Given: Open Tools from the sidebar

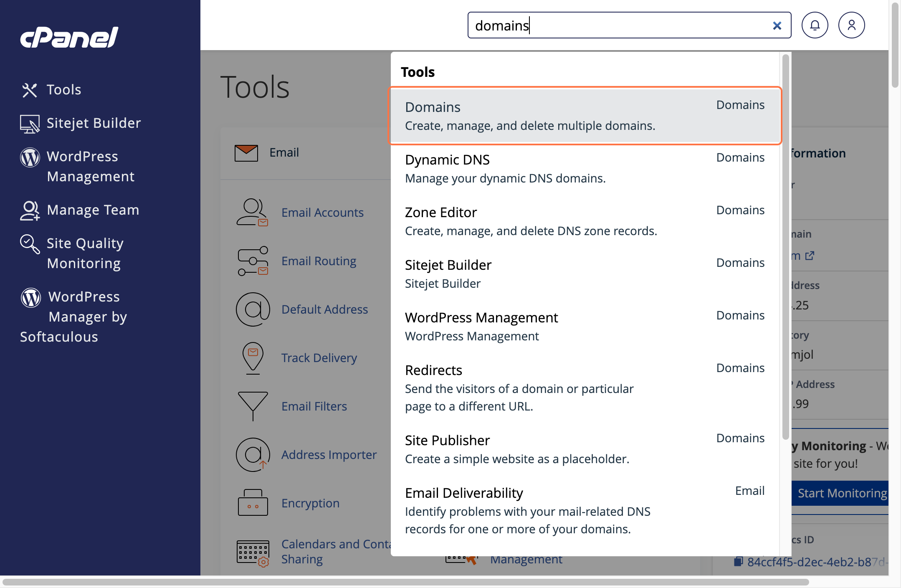Looking at the screenshot, I should pyautogui.click(x=63, y=90).
